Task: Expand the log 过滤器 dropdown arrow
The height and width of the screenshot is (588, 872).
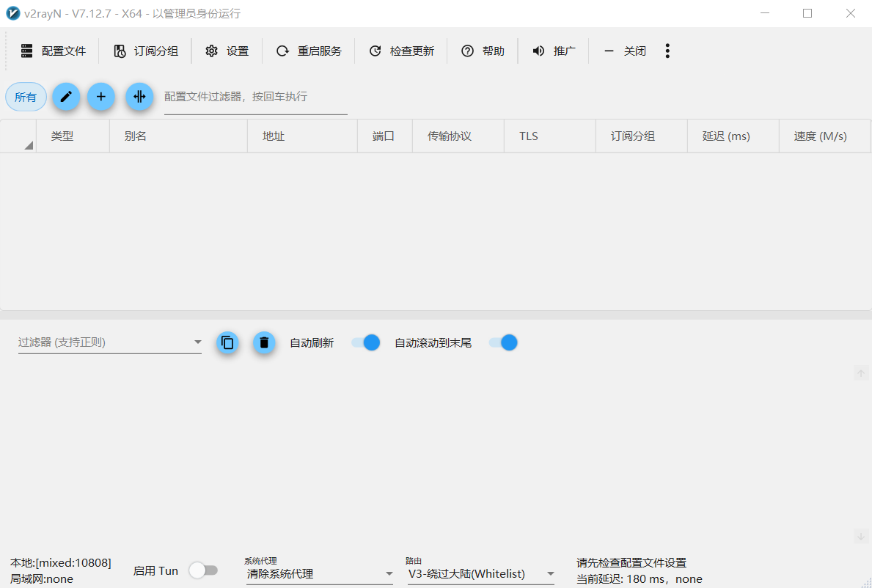Action: [x=197, y=342]
